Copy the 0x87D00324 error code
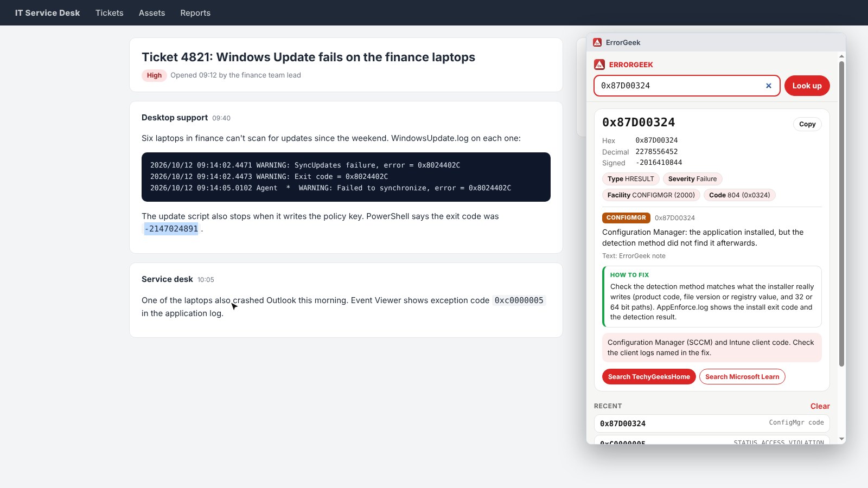 [x=807, y=124]
